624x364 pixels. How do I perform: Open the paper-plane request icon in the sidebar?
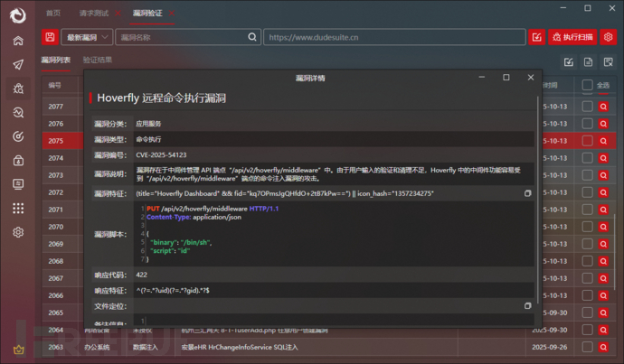[18, 64]
